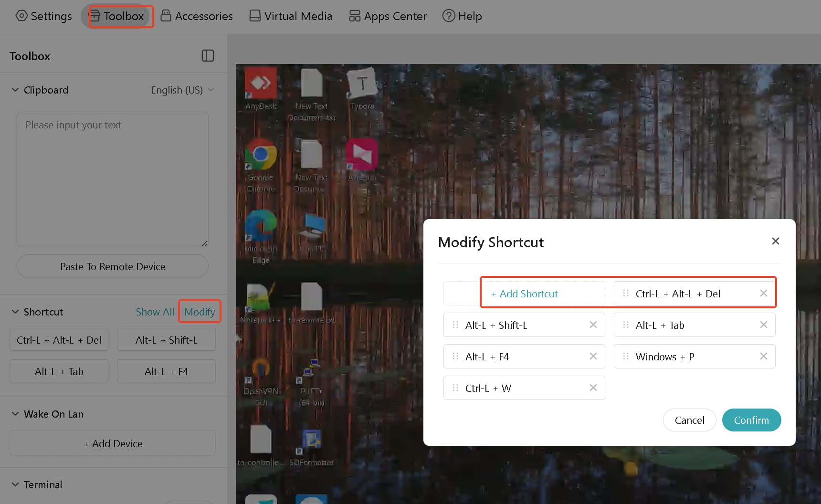Click Show All shortcuts link
The height and width of the screenshot is (504, 821).
155,312
